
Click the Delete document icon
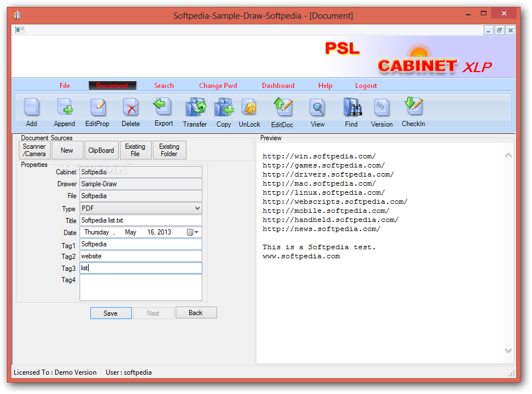point(131,107)
